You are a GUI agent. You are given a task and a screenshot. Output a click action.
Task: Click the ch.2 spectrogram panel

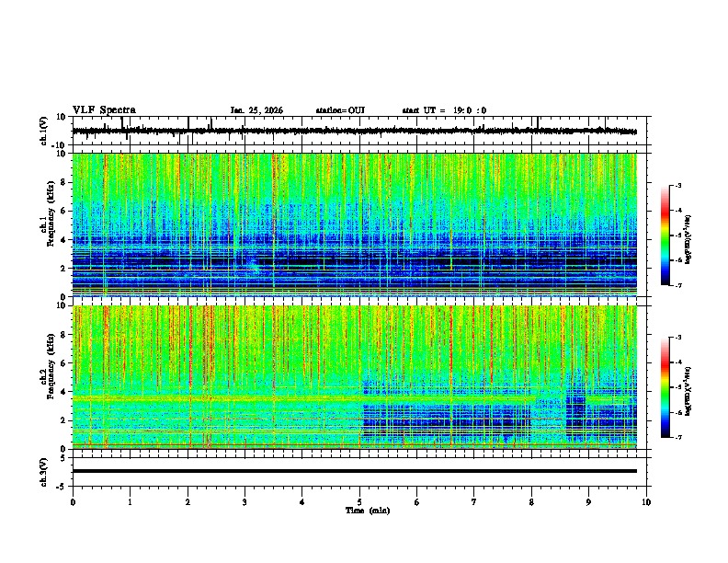click(x=354, y=377)
